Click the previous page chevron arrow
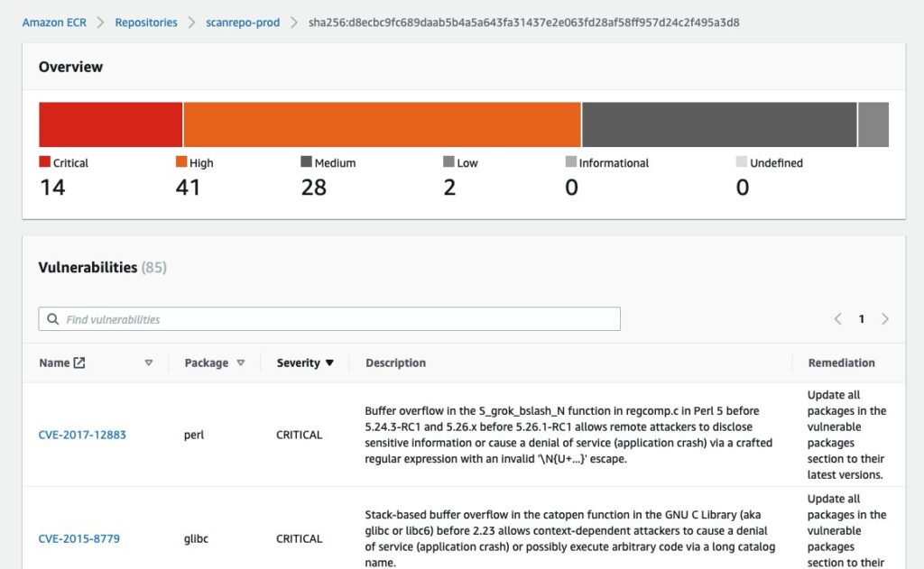 point(837,318)
